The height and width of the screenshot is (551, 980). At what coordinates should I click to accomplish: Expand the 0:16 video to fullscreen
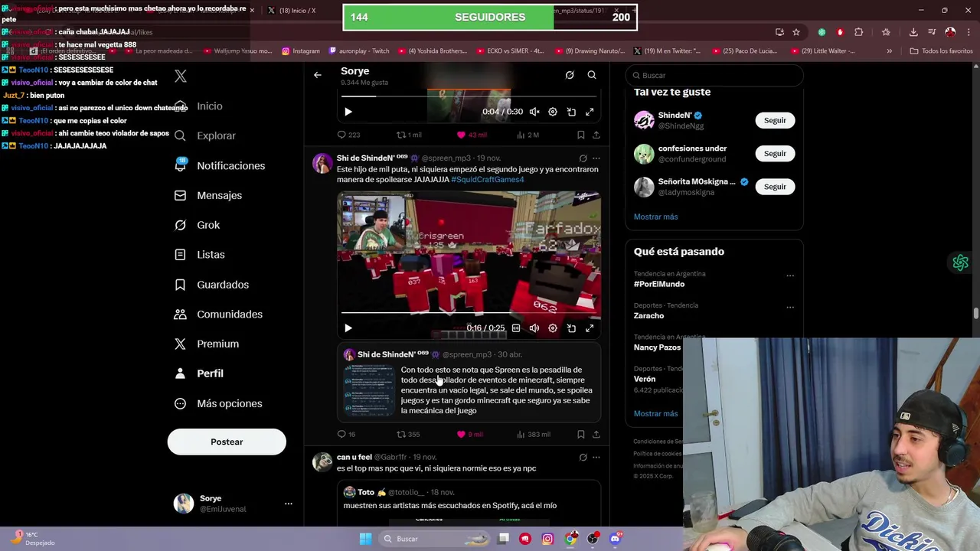point(590,328)
